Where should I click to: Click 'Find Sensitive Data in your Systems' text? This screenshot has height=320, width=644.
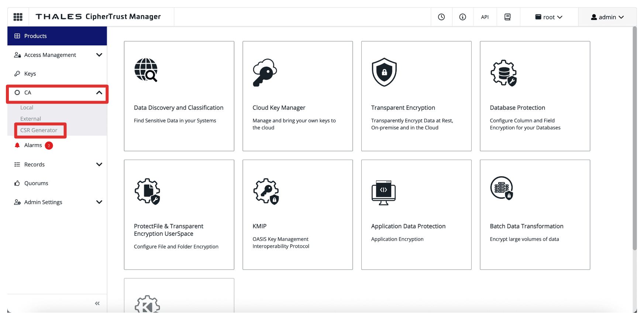pyautogui.click(x=175, y=121)
